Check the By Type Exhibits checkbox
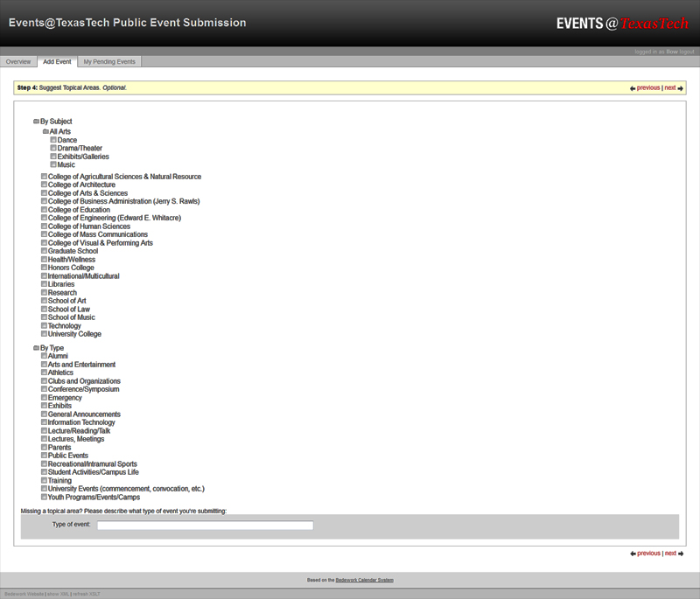This screenshot has height=599, width=700. pyautogui.click(x=45, y=406)
